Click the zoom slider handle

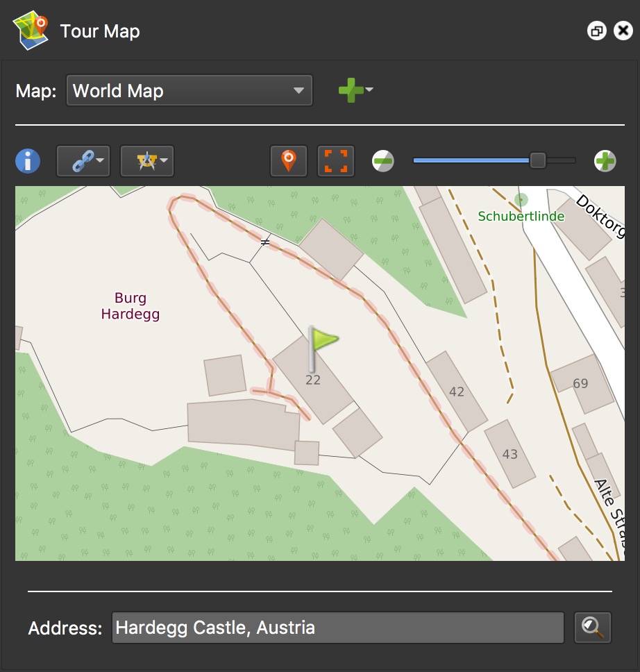pyautogui.click(x=538, y=160)
